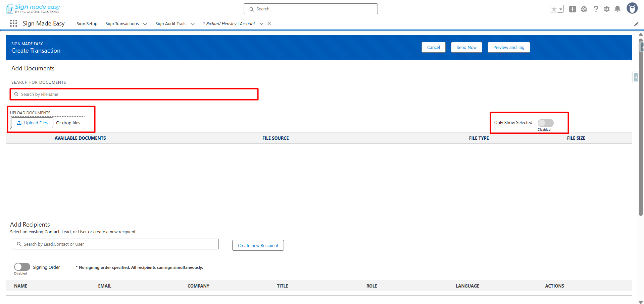Click the Create new Recipient button
This screenshot has width=644, height=304.
point(258,245)
